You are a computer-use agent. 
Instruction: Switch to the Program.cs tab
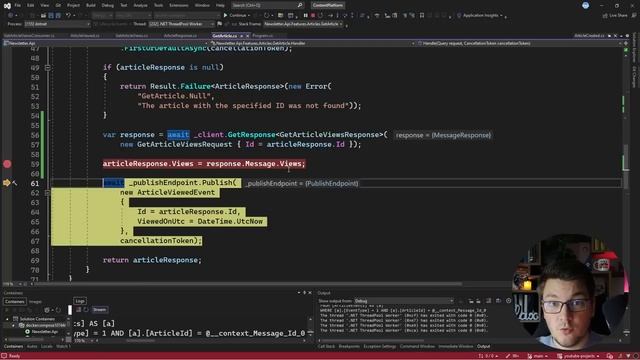262,36
